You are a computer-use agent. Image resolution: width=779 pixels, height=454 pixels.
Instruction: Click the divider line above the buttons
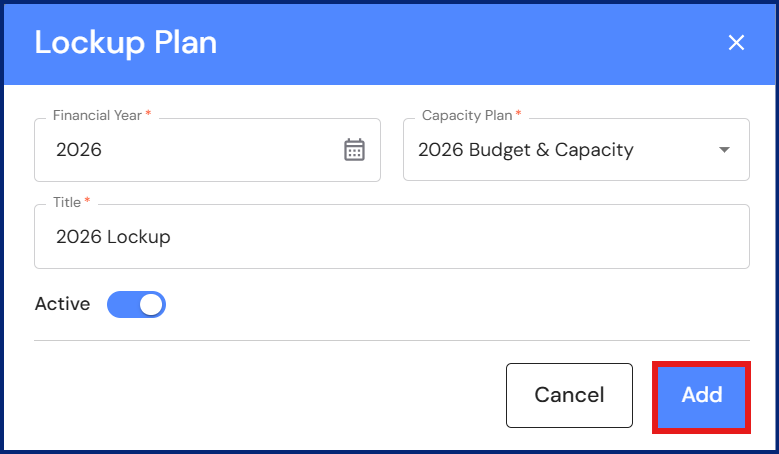point(390,340)
